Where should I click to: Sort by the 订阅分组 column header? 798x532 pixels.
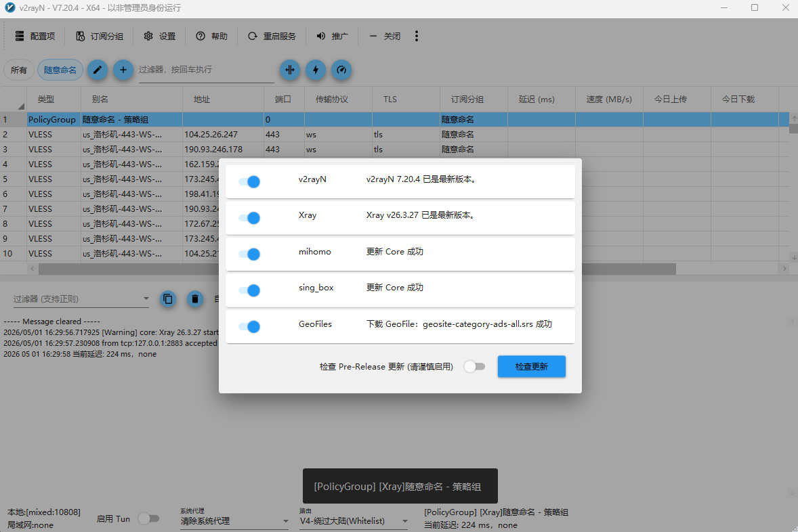pyautogui.click(x=474, y=99)
